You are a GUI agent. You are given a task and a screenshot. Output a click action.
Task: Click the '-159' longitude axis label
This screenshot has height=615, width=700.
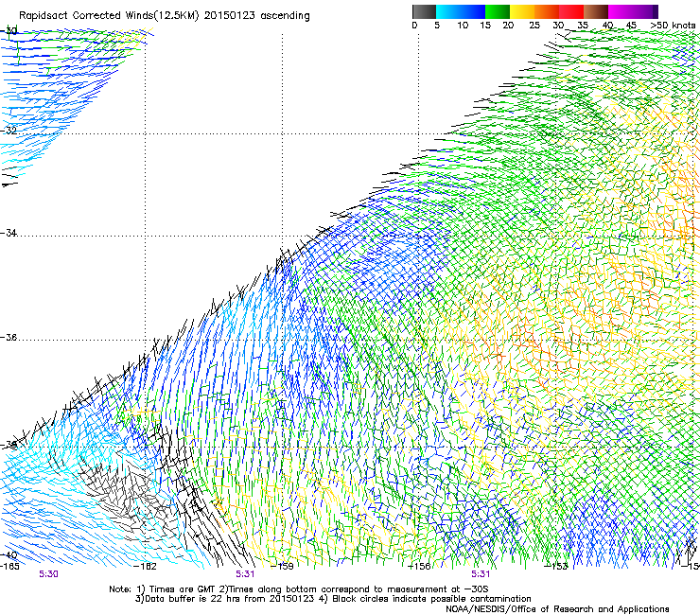282,566
